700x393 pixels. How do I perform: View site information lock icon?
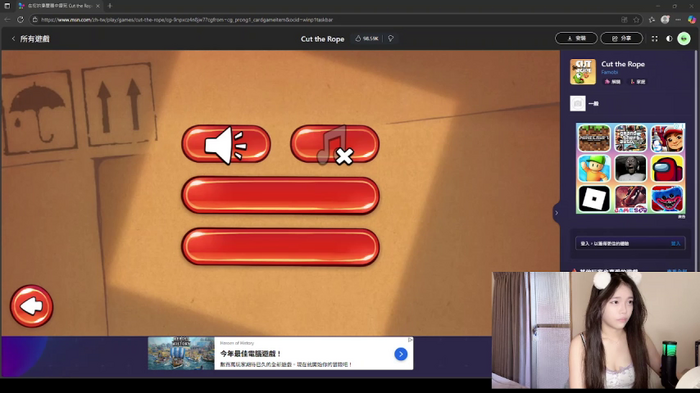click(x=35, y=20)
